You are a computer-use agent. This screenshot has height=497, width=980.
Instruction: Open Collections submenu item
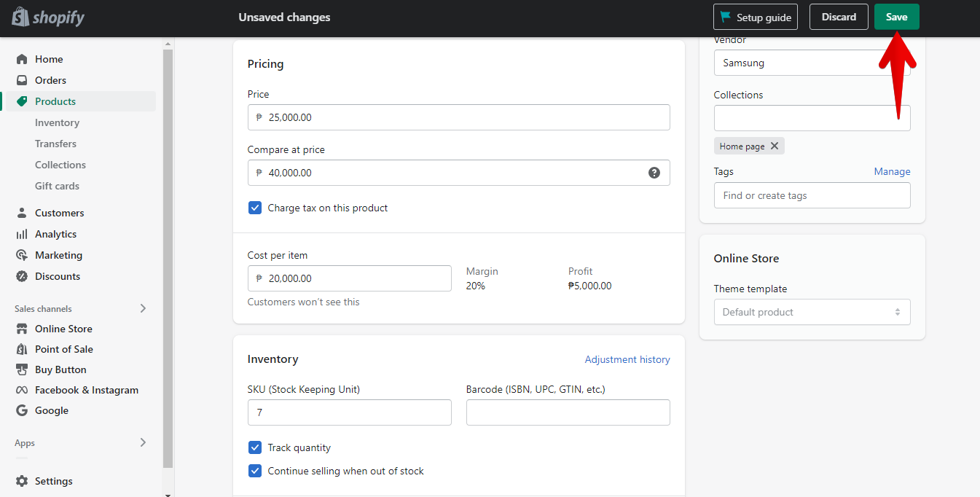point(60,165)
